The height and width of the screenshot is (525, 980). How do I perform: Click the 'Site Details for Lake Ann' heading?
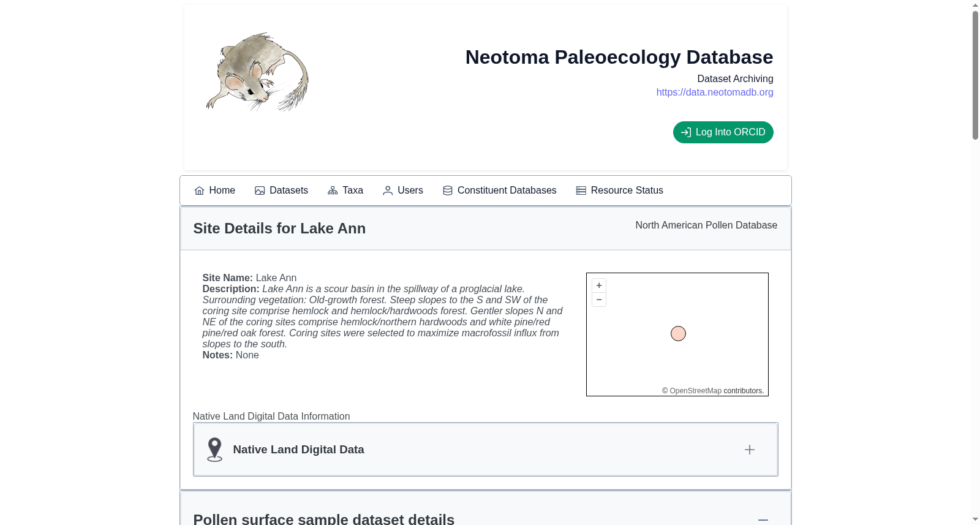point(279,229)
